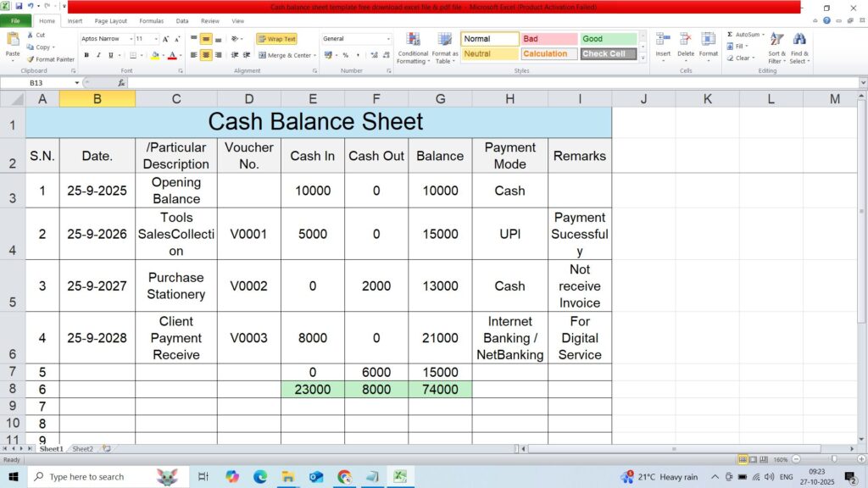
Task: Click the Insert Function fx icon
Action: coord(121,83)
